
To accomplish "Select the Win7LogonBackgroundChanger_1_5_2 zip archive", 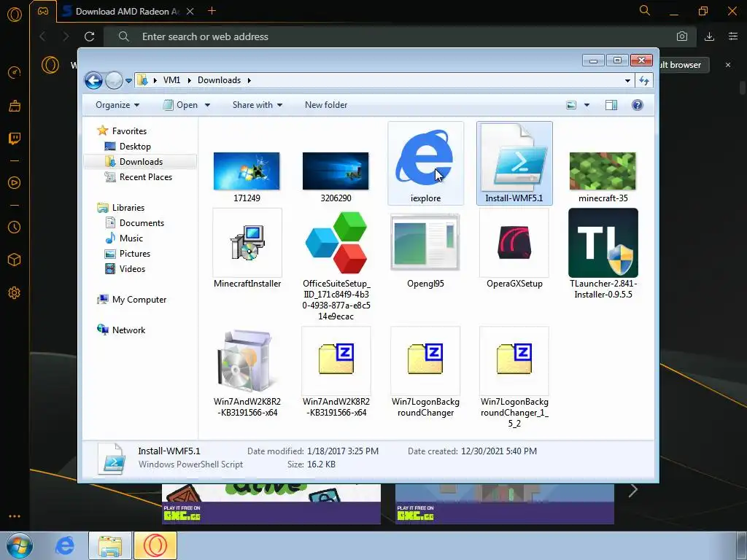I will pos(514,361).
